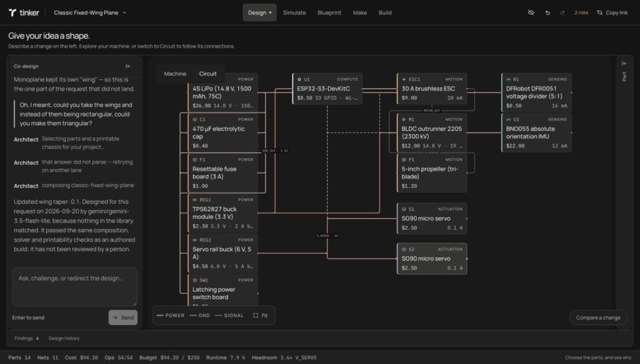
Task: Click the Compare a change button
Action: tap(598, 317)
